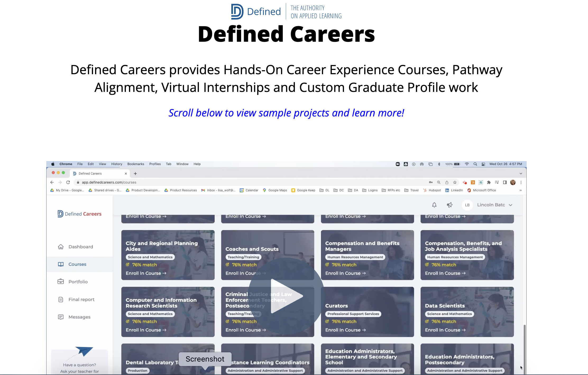
Task: Click the Notion web clipper extension icon
Action: (481, 182)
